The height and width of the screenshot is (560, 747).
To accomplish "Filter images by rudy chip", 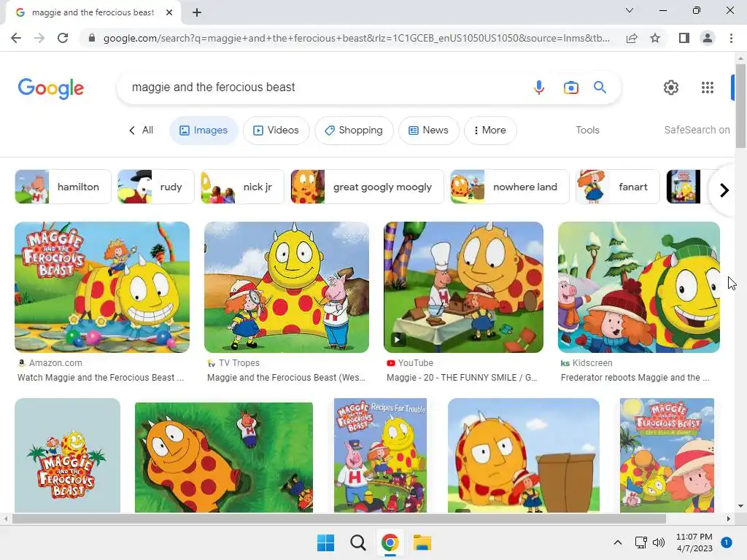I will click(156, 187).
